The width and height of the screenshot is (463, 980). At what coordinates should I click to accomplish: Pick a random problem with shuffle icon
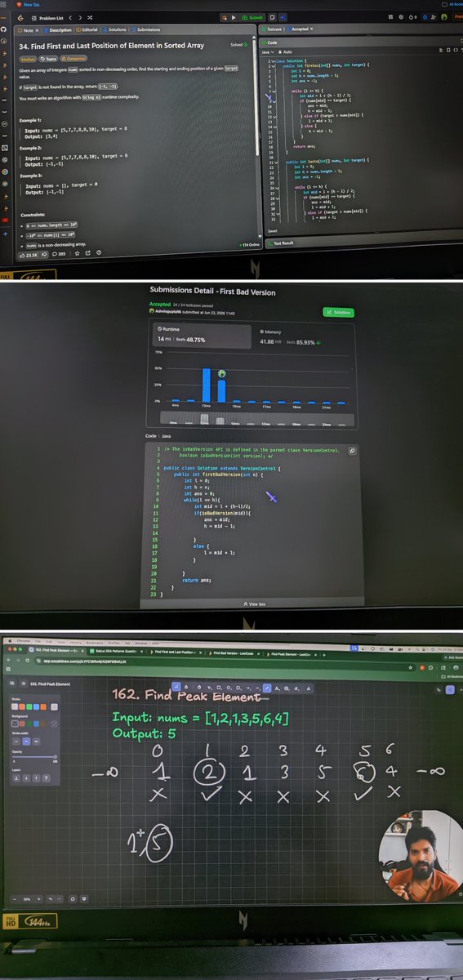pos(90,16)
